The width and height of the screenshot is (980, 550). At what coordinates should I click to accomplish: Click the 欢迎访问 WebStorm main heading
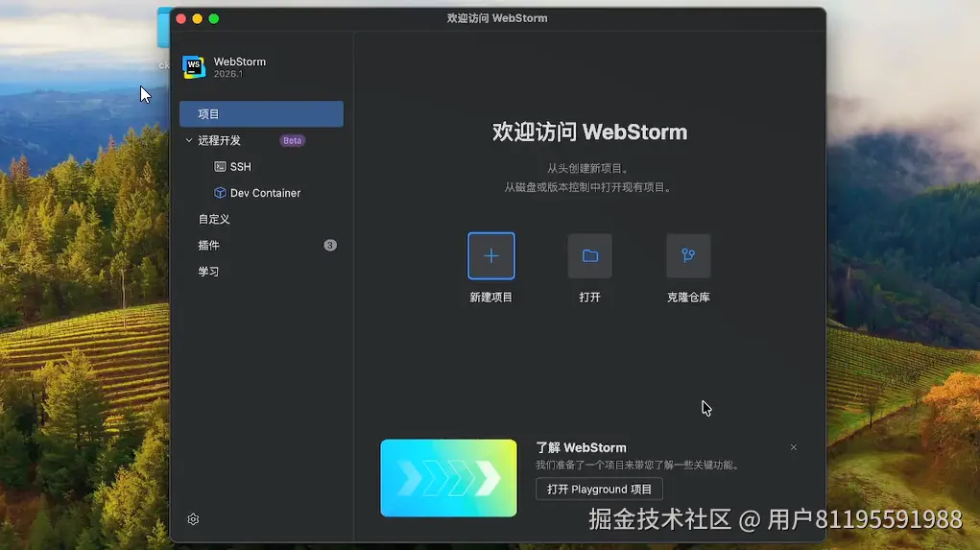click(x=589, y=132)
